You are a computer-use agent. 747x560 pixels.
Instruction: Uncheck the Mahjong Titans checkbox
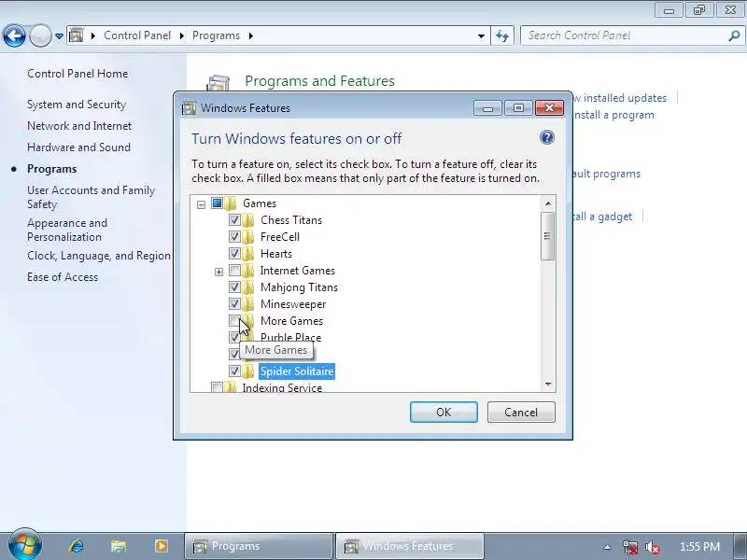234,287
